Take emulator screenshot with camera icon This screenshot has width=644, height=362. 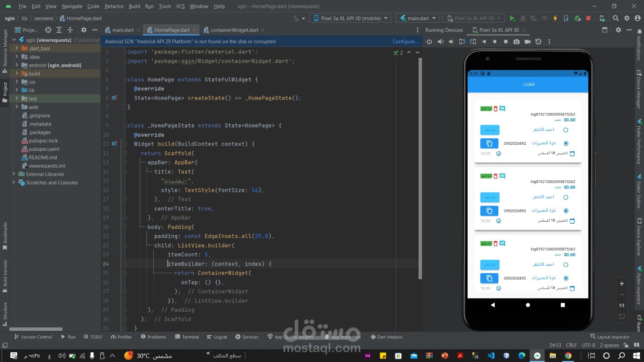pyautogui.click(x=516, y=41)
